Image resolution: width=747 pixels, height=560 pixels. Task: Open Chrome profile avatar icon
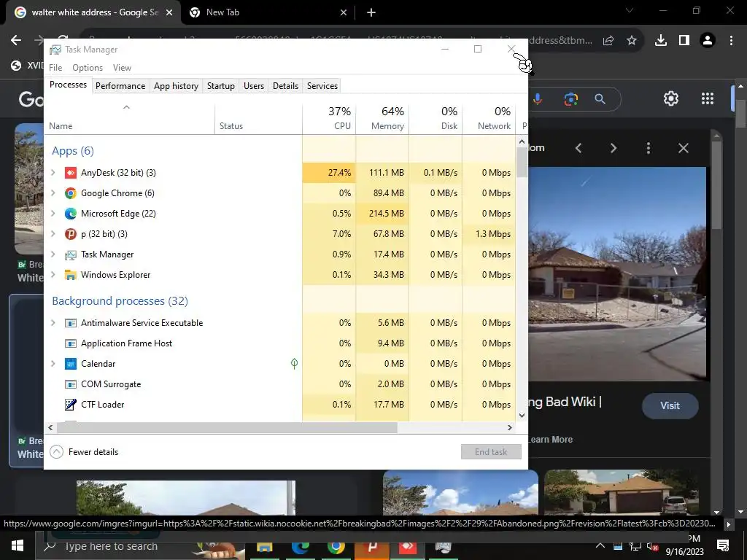point(708,41)
